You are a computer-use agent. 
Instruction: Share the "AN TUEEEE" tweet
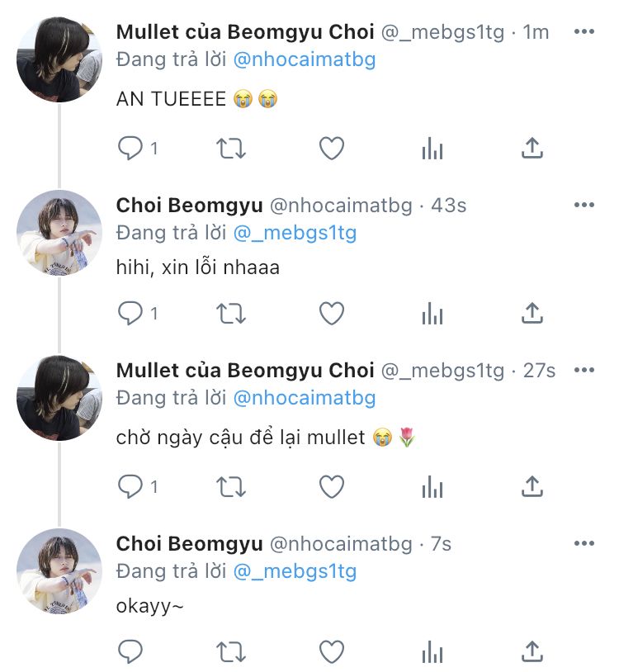tap(533, 149)
